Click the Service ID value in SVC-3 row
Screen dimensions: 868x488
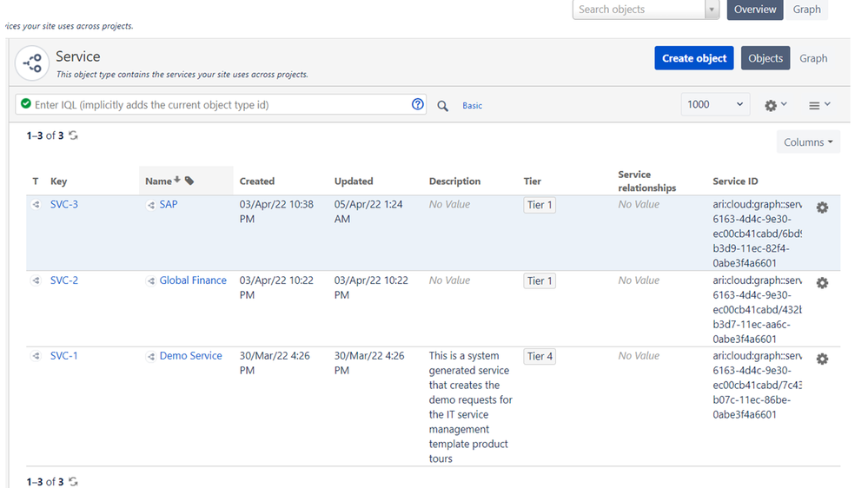click(x=758, y=234)
